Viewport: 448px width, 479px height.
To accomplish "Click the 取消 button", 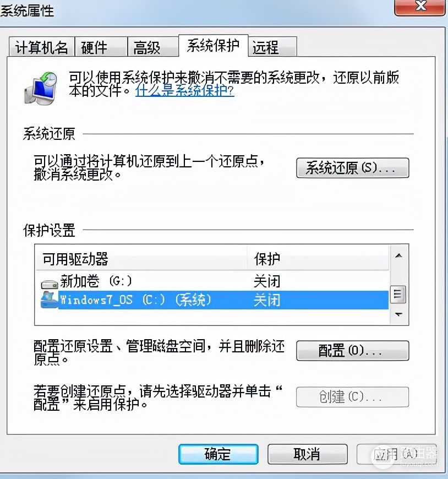I will [x=307, y=454].
